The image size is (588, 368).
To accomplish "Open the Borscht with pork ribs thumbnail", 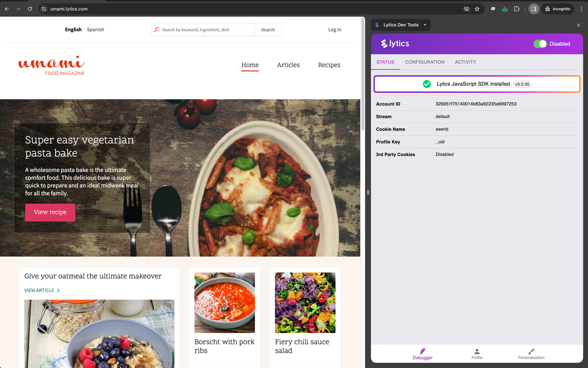I will [x=225, y=303].
